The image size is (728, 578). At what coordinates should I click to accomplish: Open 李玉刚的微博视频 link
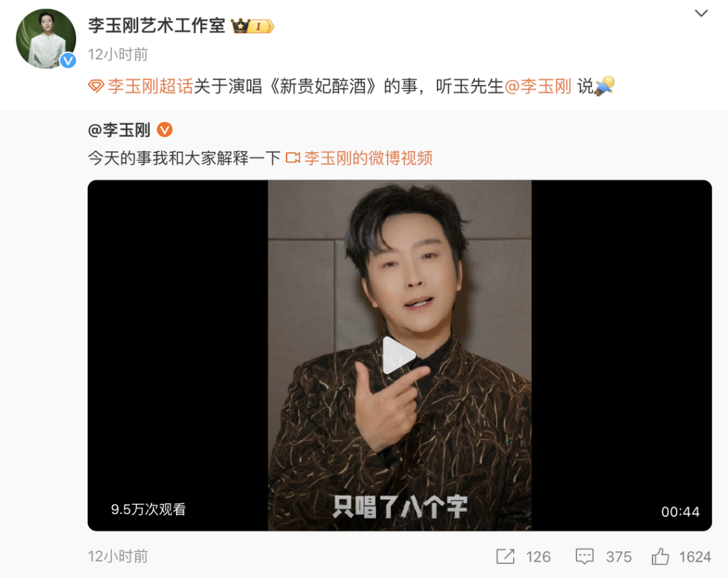click(368, 158)
